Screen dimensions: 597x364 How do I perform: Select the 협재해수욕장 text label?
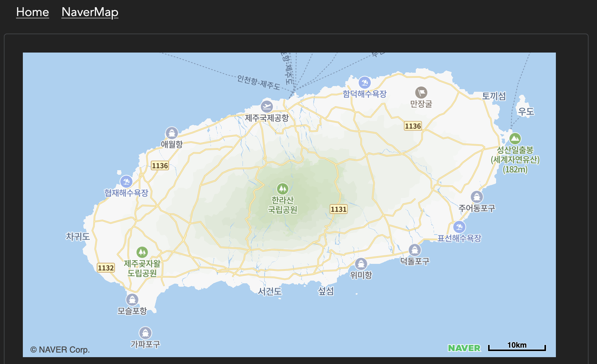coord(126,193)
